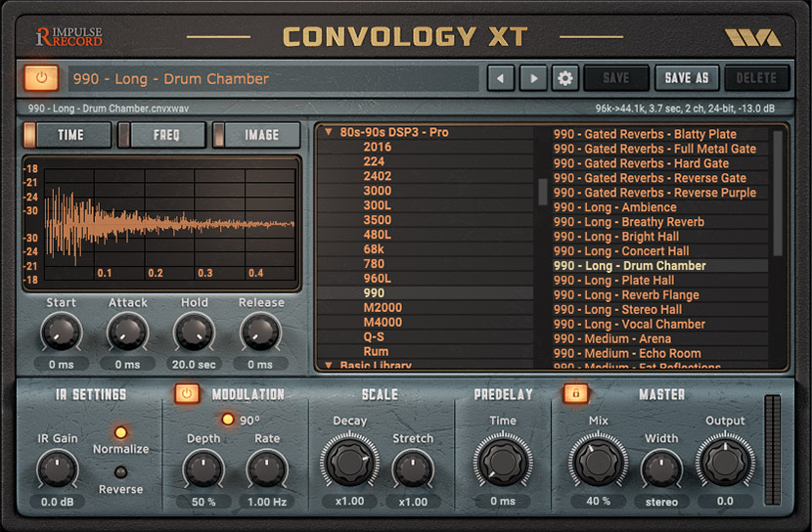Click the SAVE button

click(616, 78)
